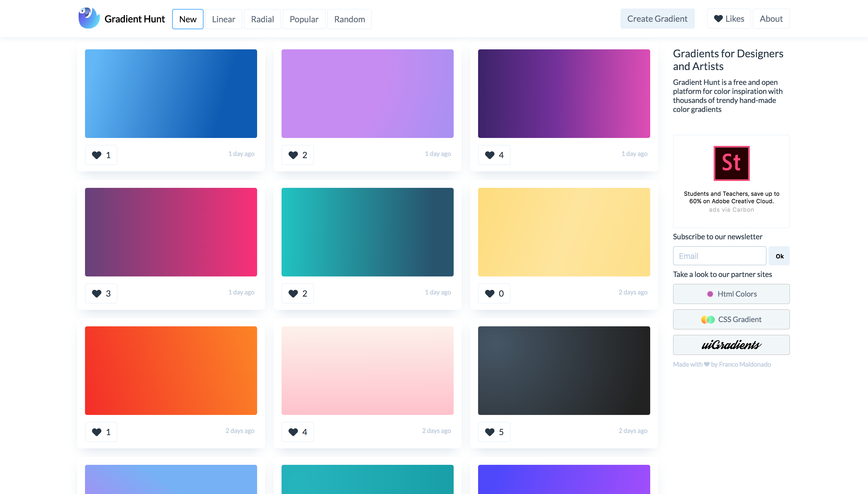Like the orange gradient card
This screenshot has height=494, width=868.
[x=96, y=432]
